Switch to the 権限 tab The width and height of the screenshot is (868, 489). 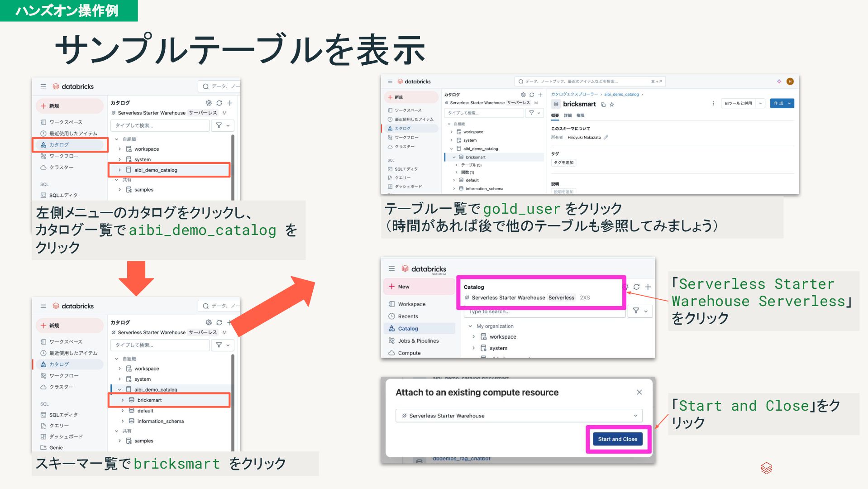[x=580, y=115]
